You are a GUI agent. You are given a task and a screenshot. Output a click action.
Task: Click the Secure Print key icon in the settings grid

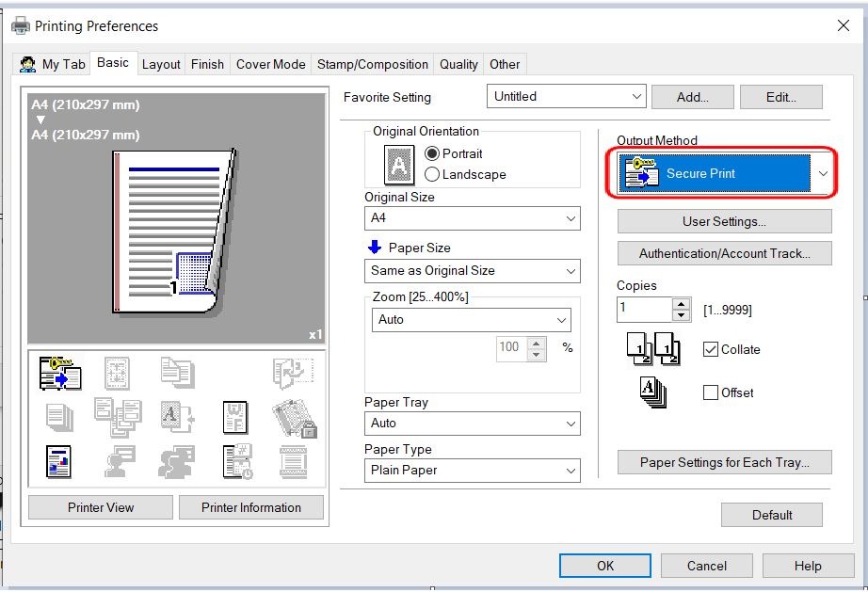pyautogui.click(x=60, y=373)
